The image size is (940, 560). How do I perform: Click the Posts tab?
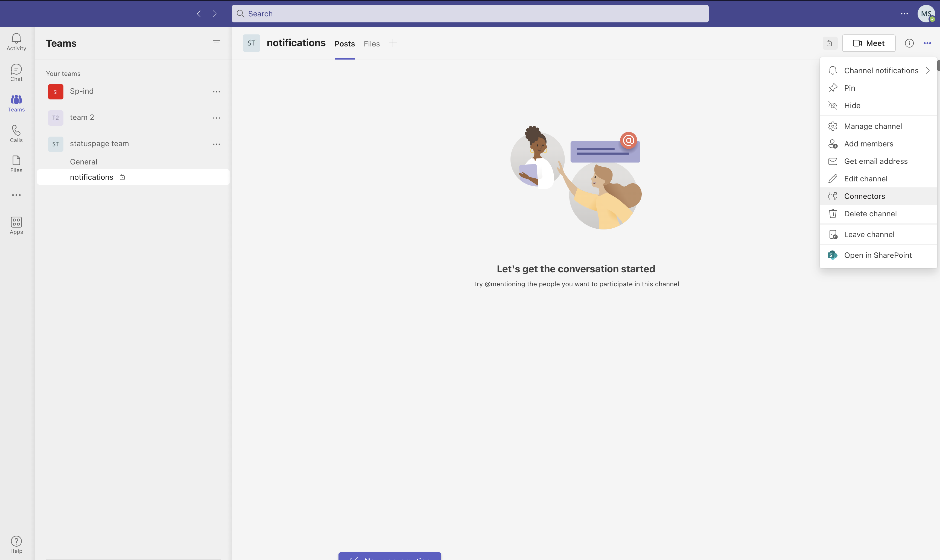pyautogui.click(x=344, y=43)
